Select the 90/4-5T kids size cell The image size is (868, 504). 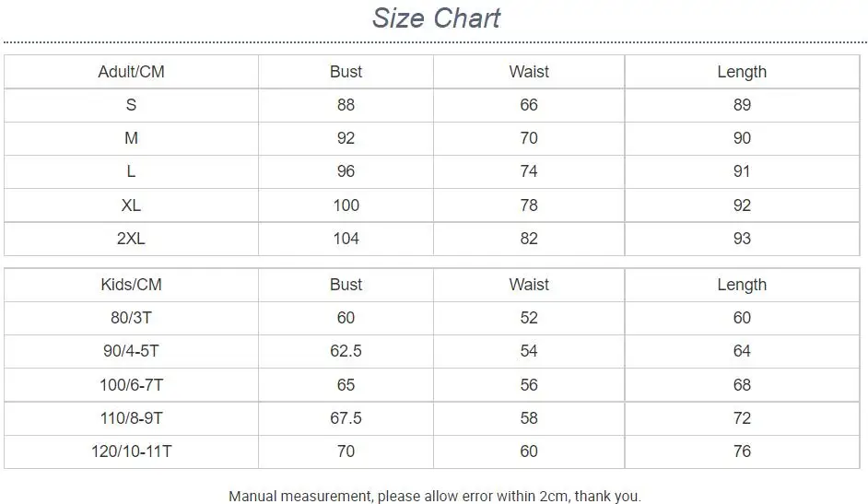click(131, 351)
